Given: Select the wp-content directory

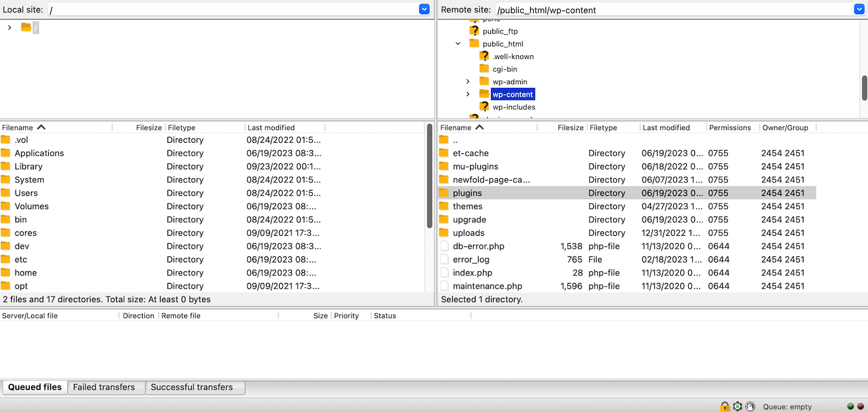Looking at the screenshot, I should coord(512,94).
